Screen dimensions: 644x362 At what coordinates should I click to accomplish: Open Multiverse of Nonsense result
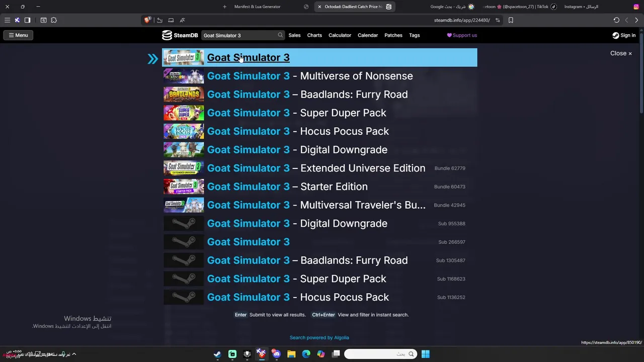tap(319, 76)
